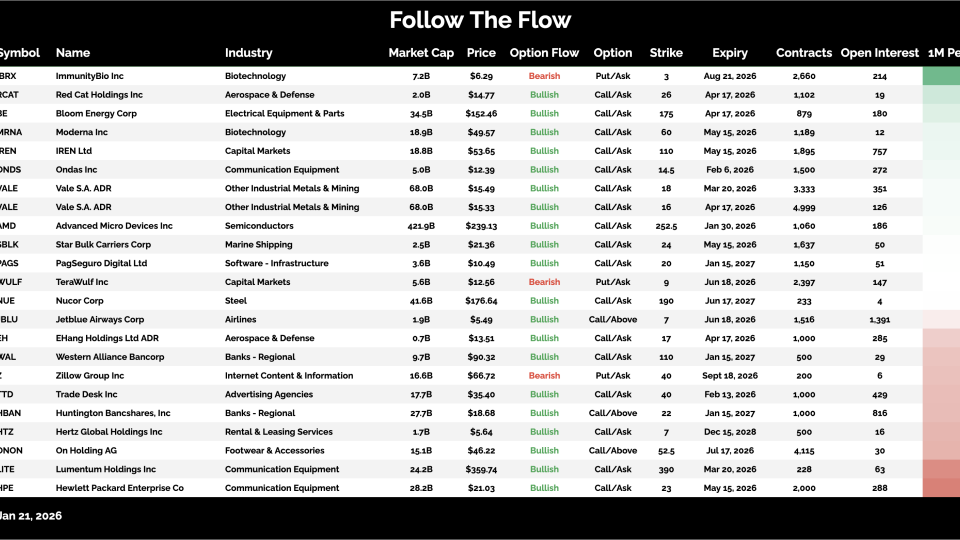Select the Call/Above option in Jetblue row
Image resolution: width=960 pixels, height=540 pixels.
[x=613, y=320]
